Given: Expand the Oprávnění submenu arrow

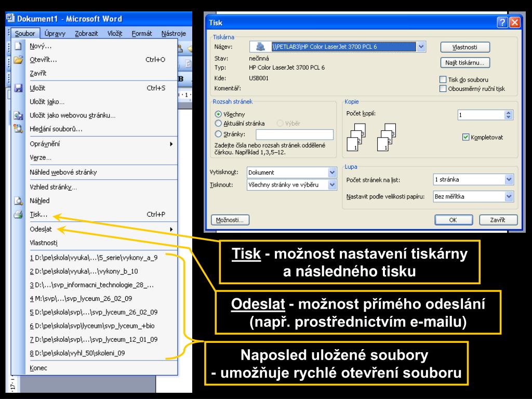Looking at the screenshot, I should (171, 144).
